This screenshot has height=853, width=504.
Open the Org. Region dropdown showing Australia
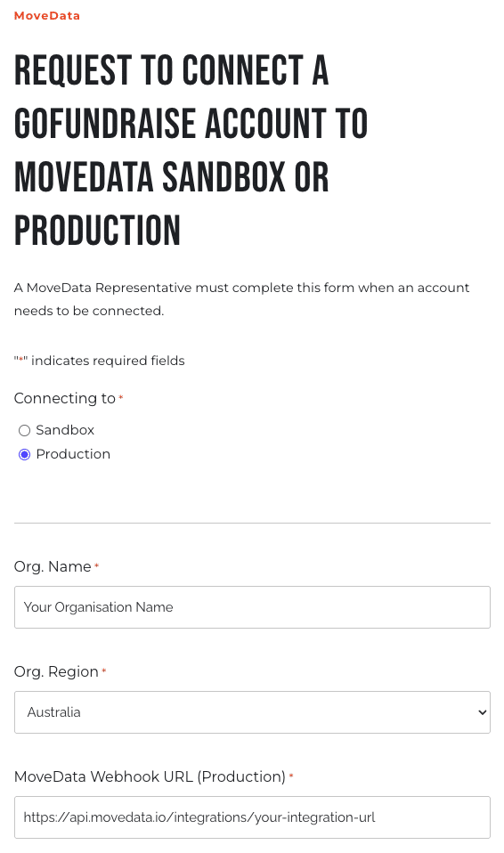pos(252,712)
